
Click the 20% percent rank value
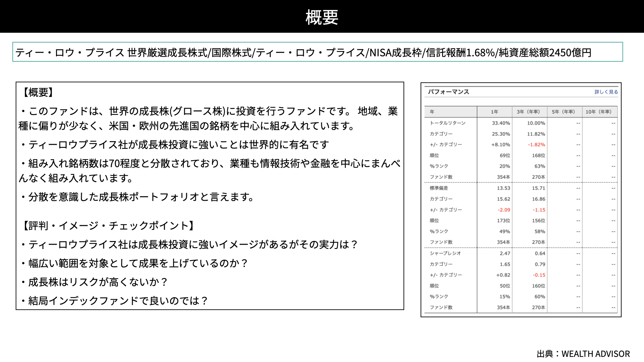pyautogui.click(x=505, y=166)
